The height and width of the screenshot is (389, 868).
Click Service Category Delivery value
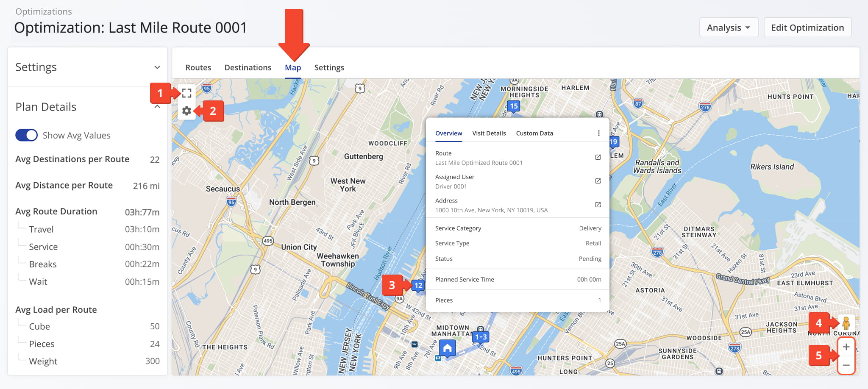pos(590,228)
